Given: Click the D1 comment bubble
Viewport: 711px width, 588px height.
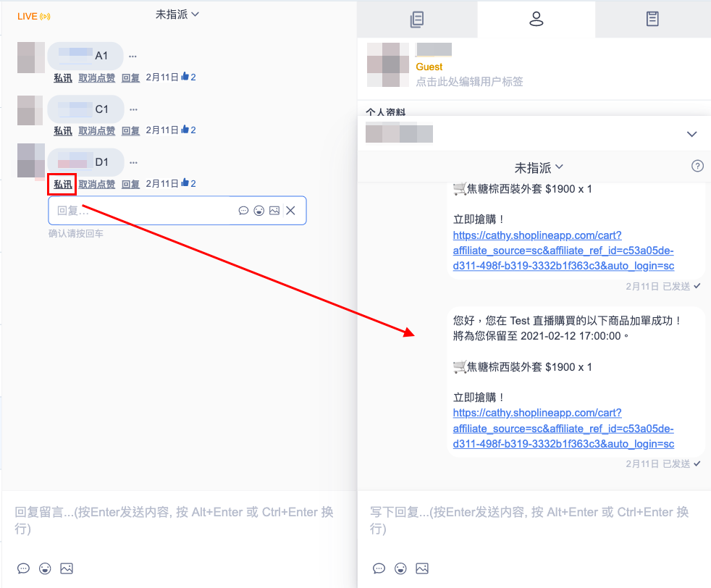Looking at the screenshot, I should [85, 162].
